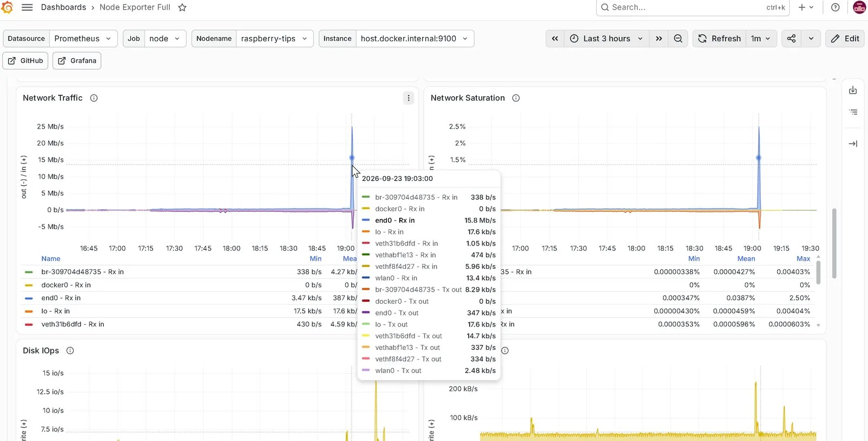Expand the Nodename raspberry-tips dropdown
Screen dimensions: 868x441
click(x=275, y=39)
